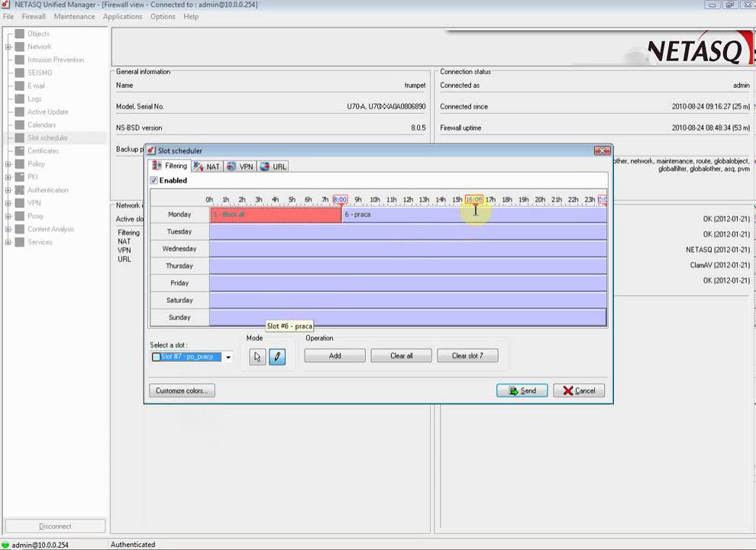The height and width of the screenshot is (550, 756).
Task: Click the Slot scheduler dialog title icon
Action: coord(151,150)
